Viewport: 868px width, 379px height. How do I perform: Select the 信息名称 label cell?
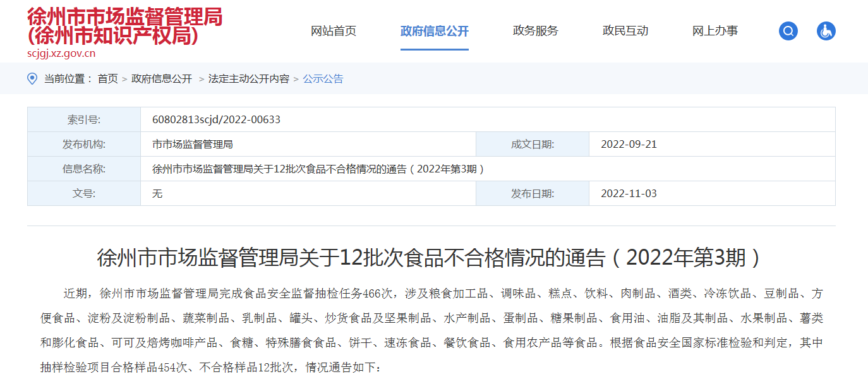(84, 169)
